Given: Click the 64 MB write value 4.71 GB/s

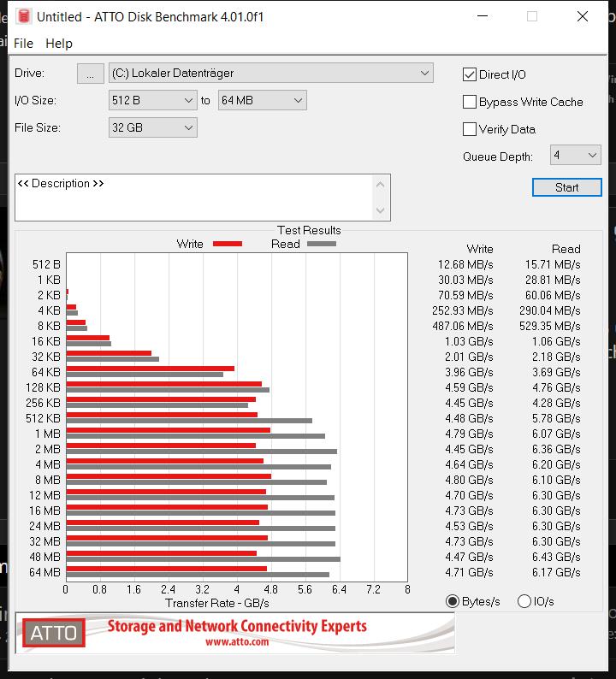Looking at the screenshot, I should coord(469,572).
